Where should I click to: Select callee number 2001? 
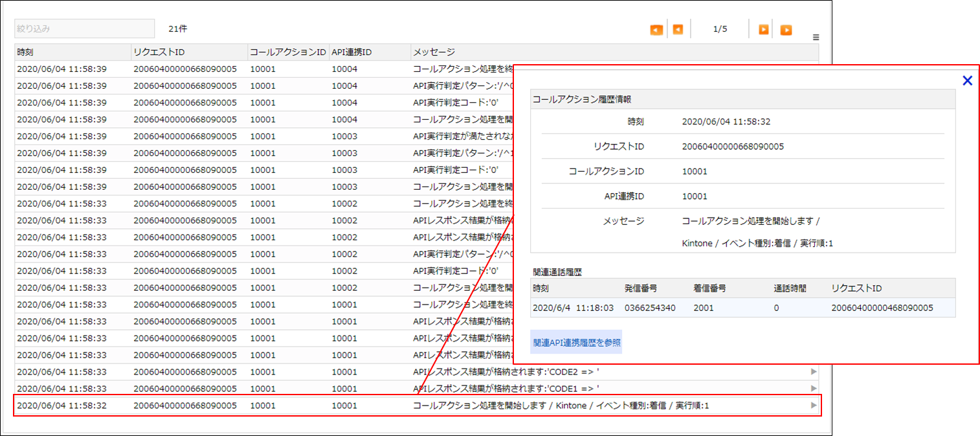pyautogui.click(x=704, y=308)
